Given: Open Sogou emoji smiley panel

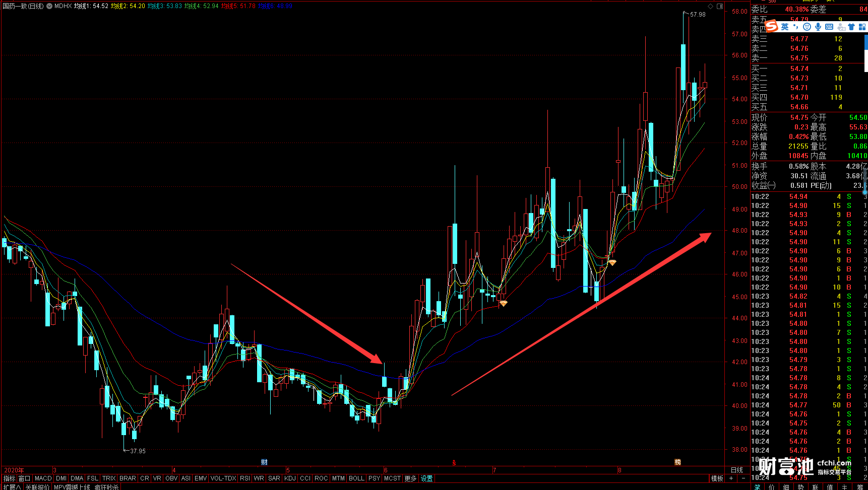Looking at the screenshot, I should [807, 27].
